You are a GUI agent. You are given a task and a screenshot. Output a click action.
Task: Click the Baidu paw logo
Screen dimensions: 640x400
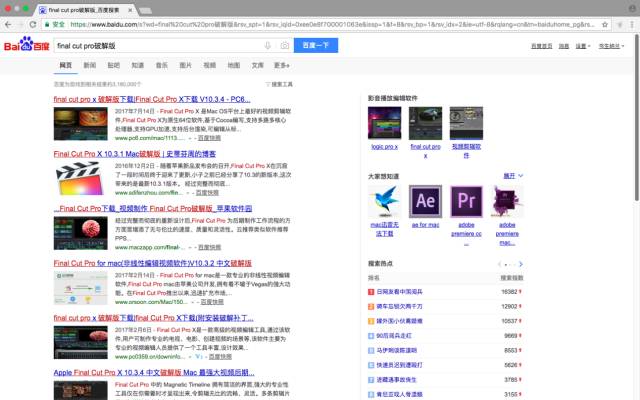click(27, 44)
